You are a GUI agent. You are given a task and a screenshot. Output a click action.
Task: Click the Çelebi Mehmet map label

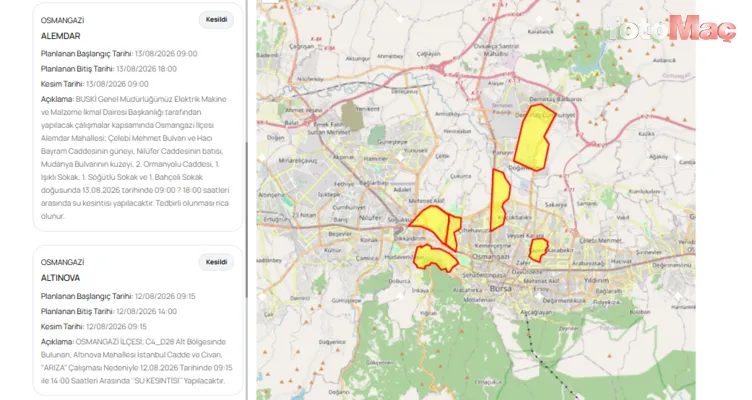tap(600, 240)
